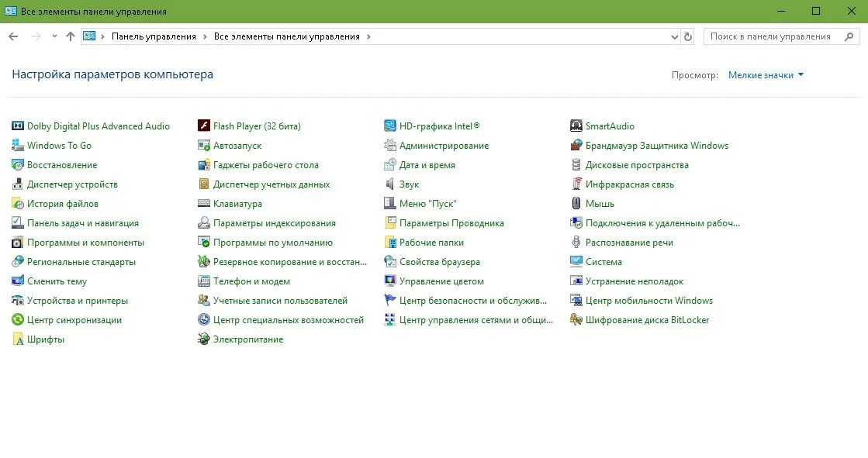868x458 pixels.
Task: Open Рабочие папки
Action: click(x=432, y=243)
